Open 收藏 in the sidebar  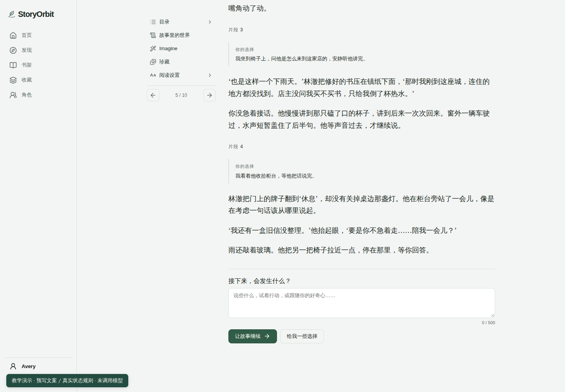pyautogui.click(x=38, y=80)
